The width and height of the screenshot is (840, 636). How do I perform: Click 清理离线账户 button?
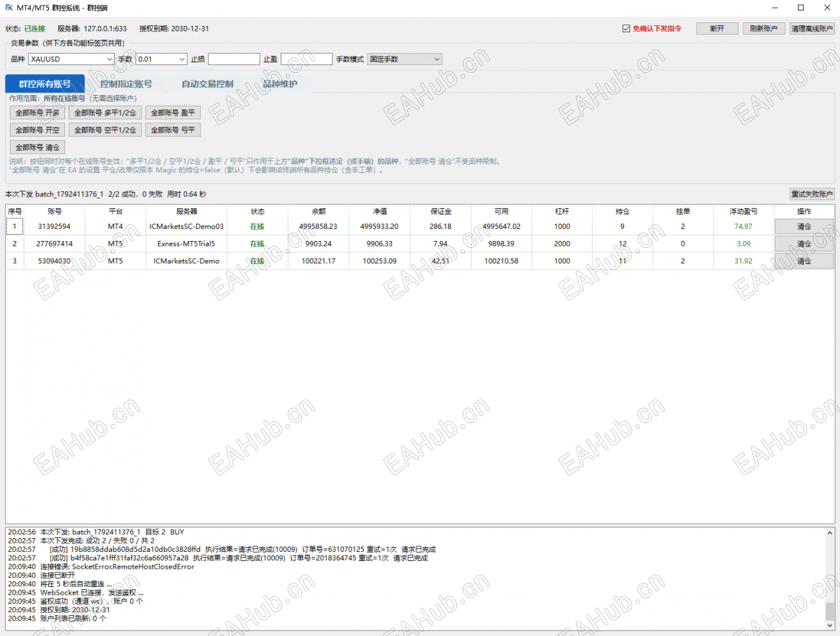(x=812, y=29)
